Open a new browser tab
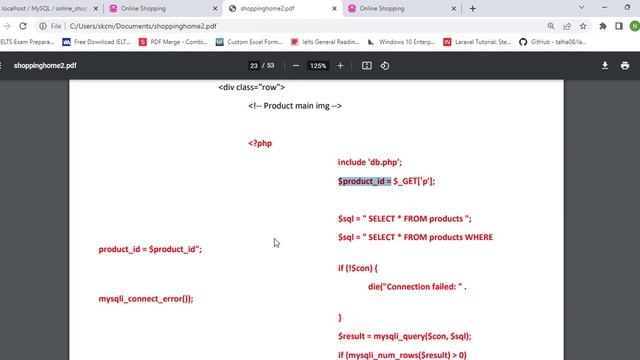Screen dimensions: 640x360 473,9
